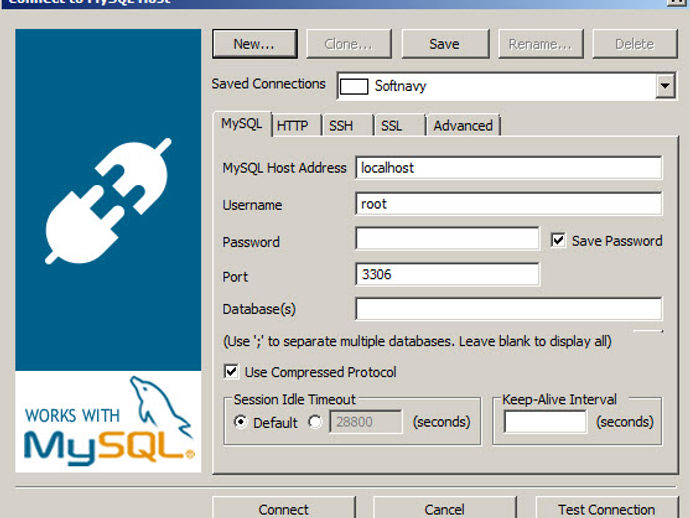Click the Delete connection button

pyautogui.click(x=635, y=44)
